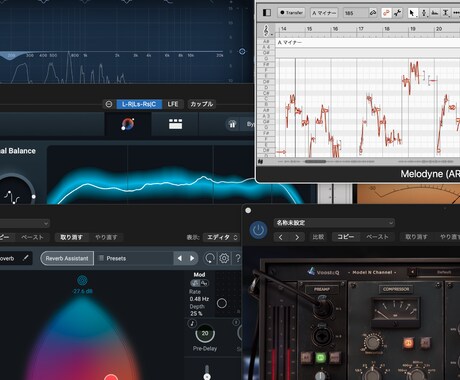Toggle the Mod mode switch
This screenshot has width=460, height=380.
click(x=199, y=283)
